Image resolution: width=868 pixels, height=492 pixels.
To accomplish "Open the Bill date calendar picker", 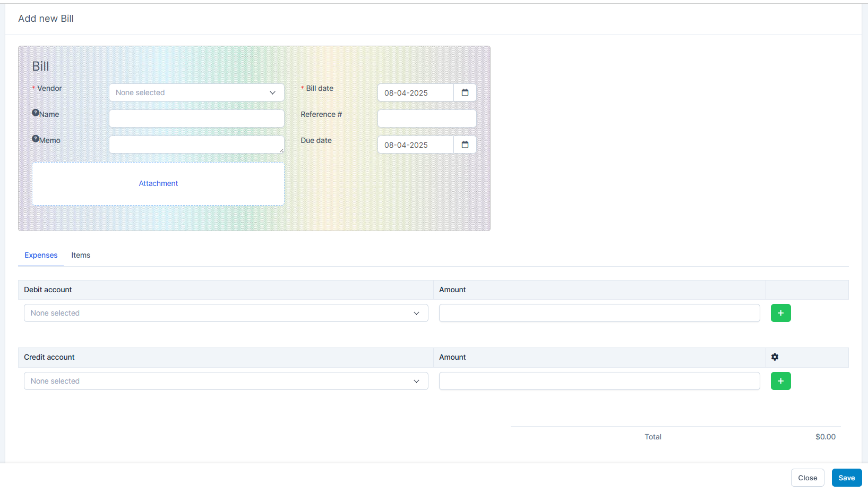I will point(465,92).
